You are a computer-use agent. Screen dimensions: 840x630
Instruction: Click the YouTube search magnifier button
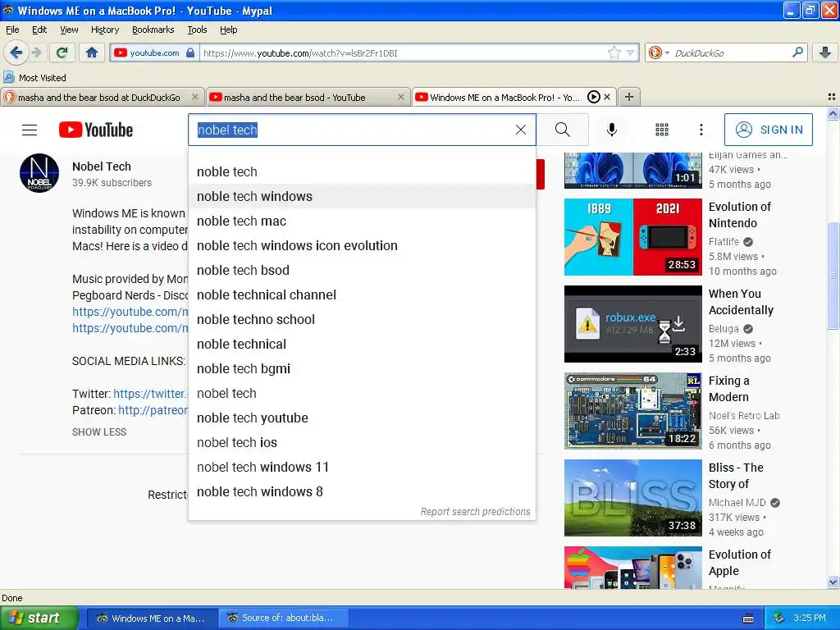tap(562, 130)
